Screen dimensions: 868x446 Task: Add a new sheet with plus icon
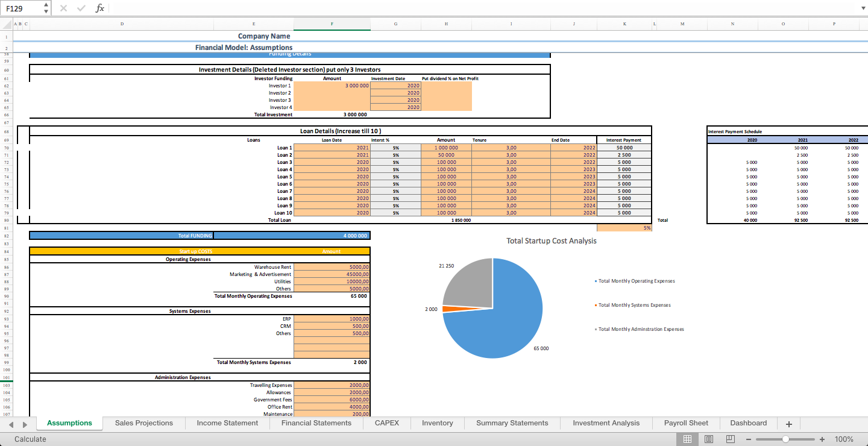pos(788,424)
